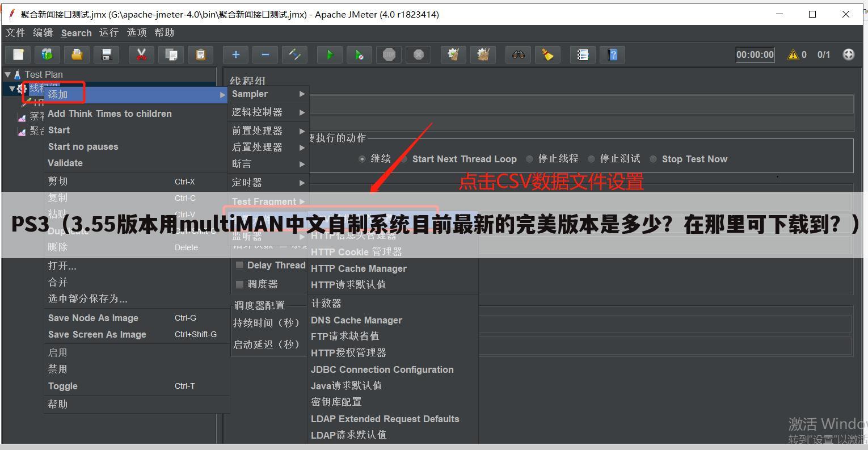Open the 帮助 menu in menu bar
The width and height of the screenshot is (868, 450).
pyautogui.click(x=165, y=33)
